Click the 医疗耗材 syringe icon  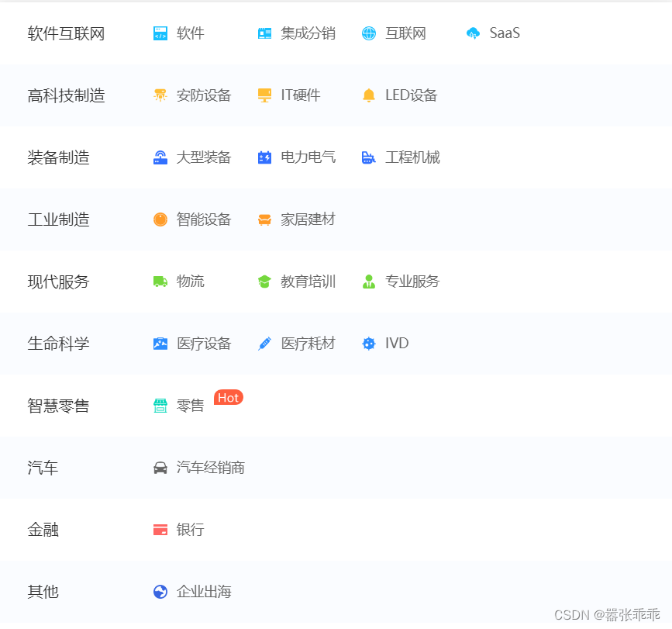[264, 344]
